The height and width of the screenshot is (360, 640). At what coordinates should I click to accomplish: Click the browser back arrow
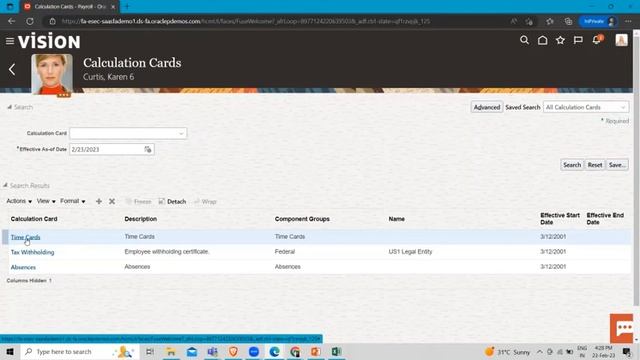11,21
